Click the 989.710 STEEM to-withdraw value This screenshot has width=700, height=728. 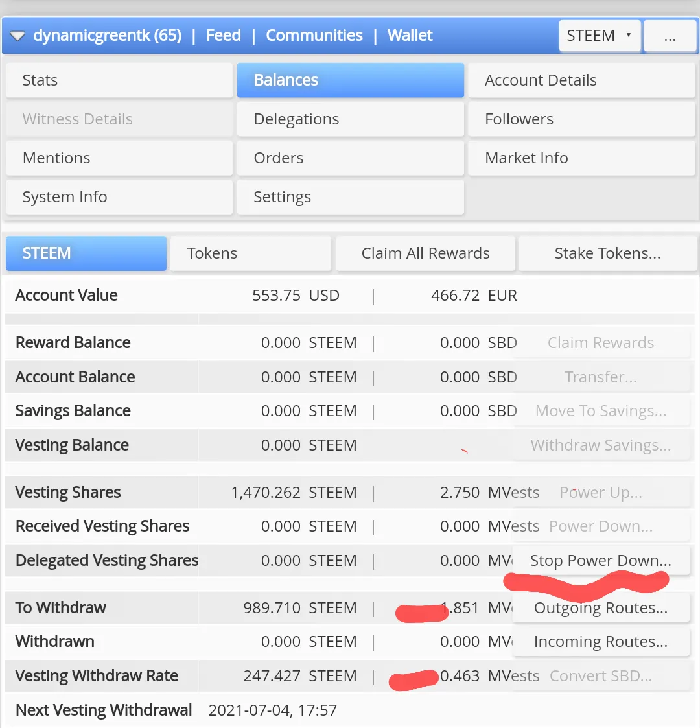[x=300, y=608]
